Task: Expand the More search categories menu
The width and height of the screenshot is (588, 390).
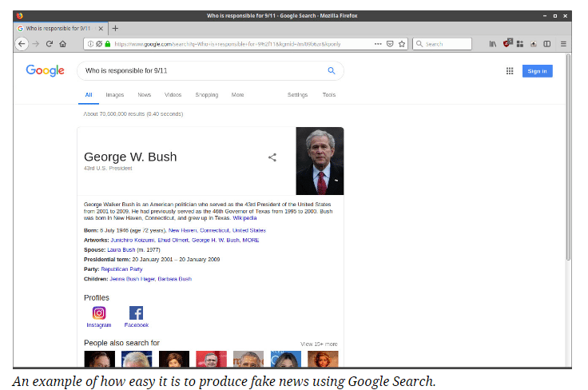Action: coord(238,95)
